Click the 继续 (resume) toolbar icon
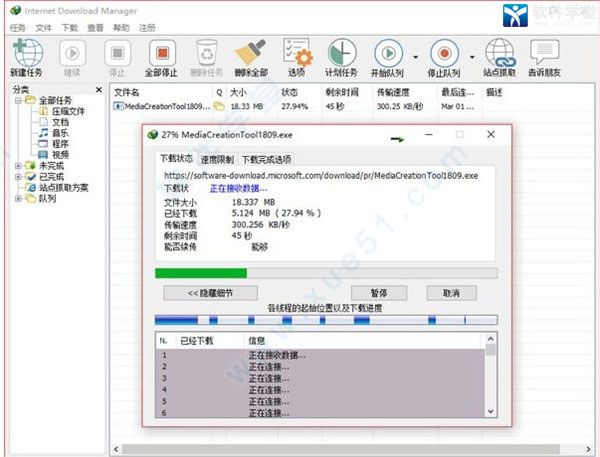The image size is (600, 457). click(72, 53)
